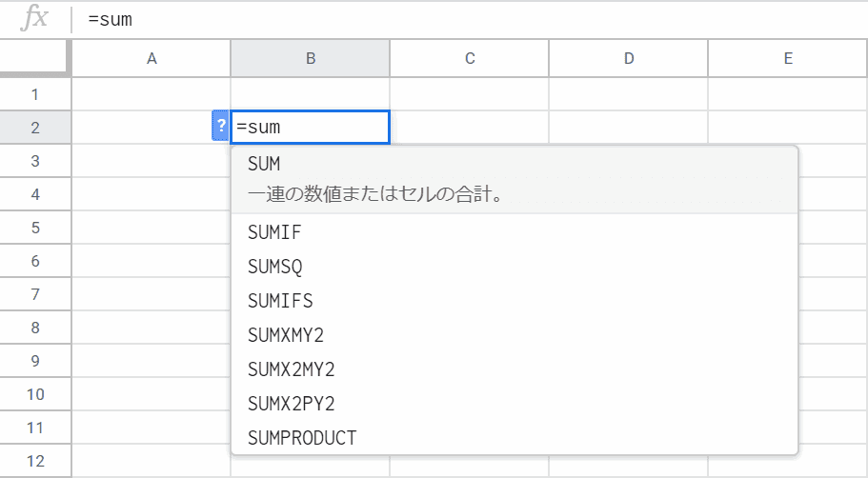Pick the SUMX2MY2 function
This screenshot has width=868, height=478.
pyautogui.click(x=515, y=369)
